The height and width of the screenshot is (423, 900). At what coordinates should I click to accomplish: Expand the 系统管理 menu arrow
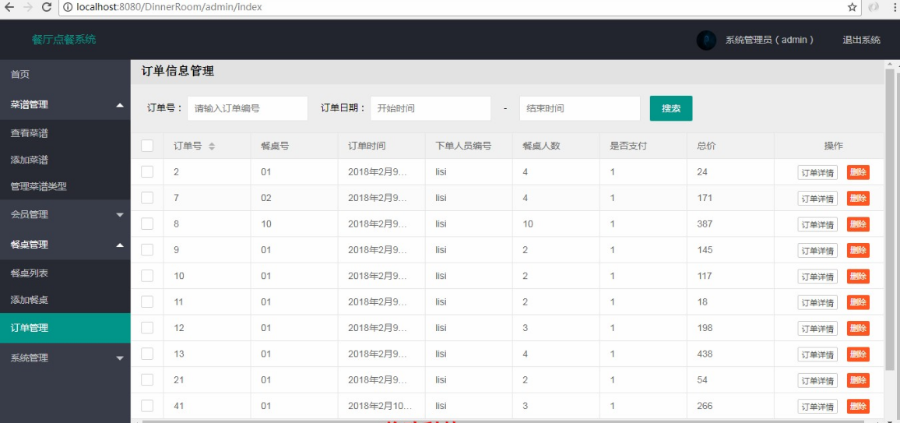tap(119, 358)
